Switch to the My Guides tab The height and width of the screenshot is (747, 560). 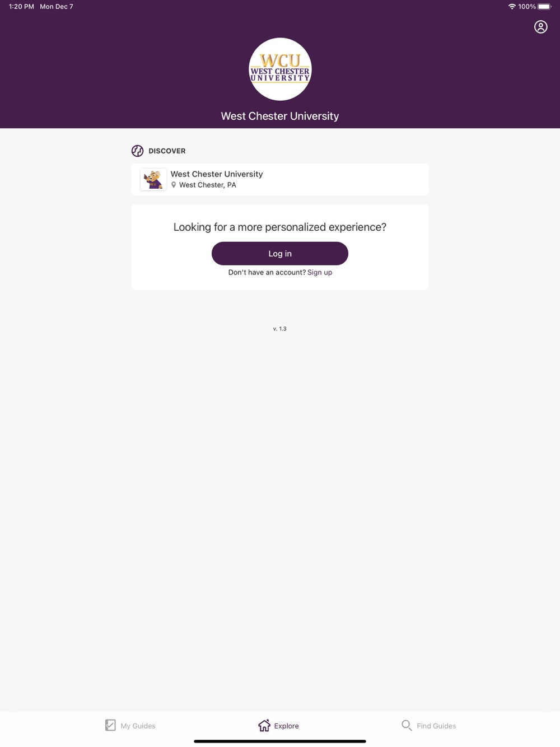click(130, 726)
